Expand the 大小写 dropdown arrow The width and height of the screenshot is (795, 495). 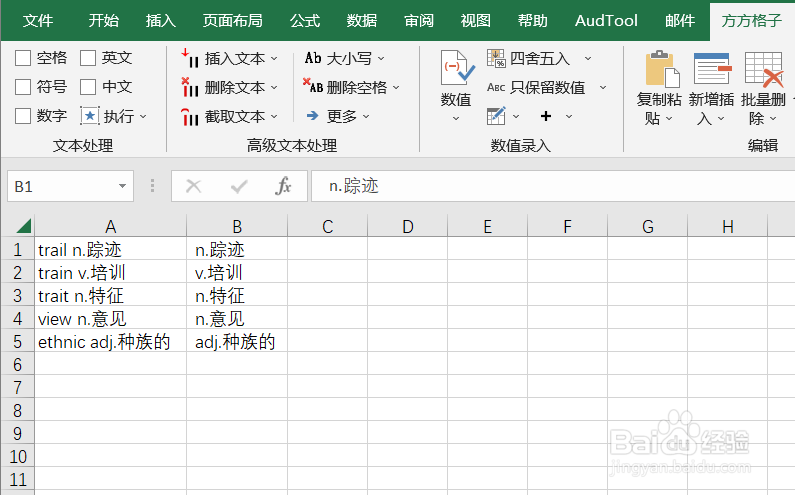coord(381,59)
